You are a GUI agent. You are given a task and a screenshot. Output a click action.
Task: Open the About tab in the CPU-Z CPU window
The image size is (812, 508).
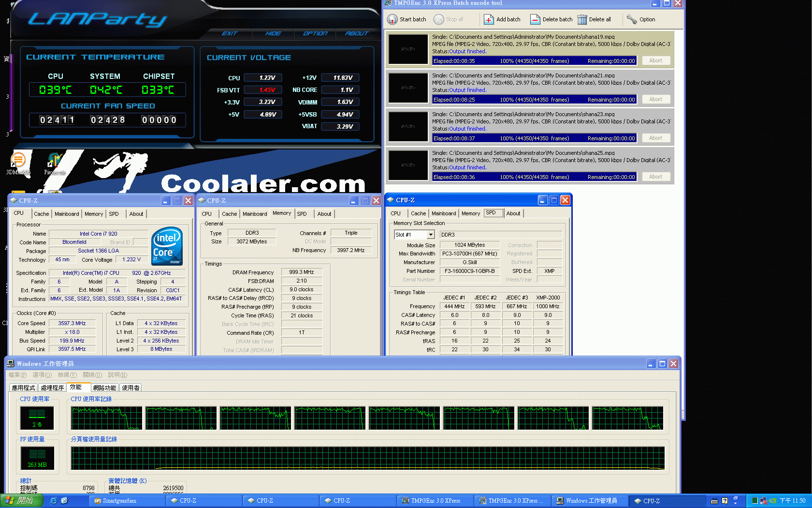pos(136,214)
